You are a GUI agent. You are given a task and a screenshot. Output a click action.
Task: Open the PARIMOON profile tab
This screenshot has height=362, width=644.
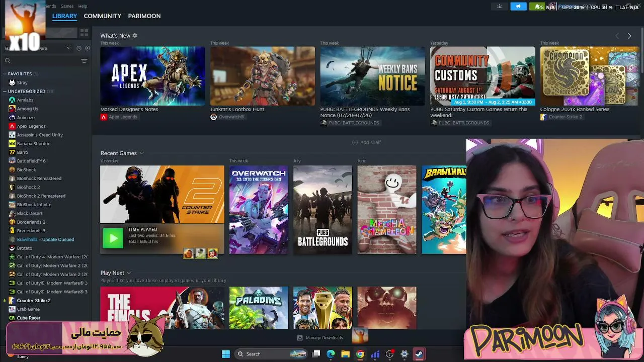pyautogui.click(x=144, y=16)
